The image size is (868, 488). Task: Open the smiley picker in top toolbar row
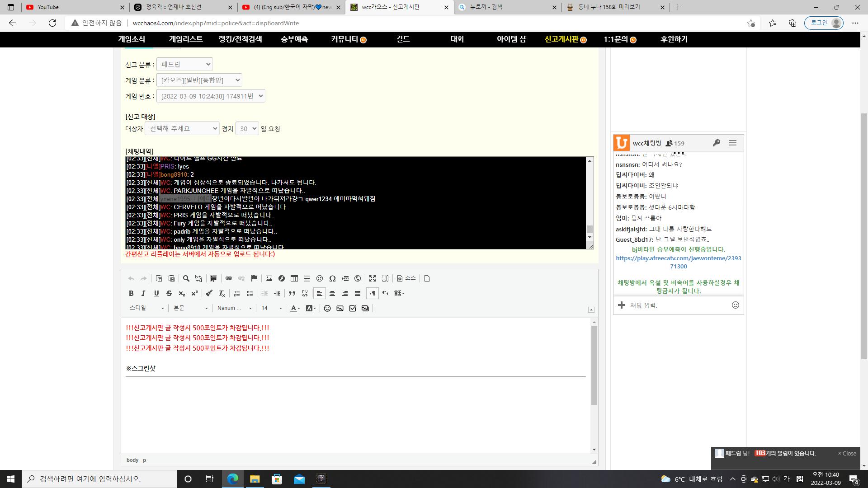(320, 278)
